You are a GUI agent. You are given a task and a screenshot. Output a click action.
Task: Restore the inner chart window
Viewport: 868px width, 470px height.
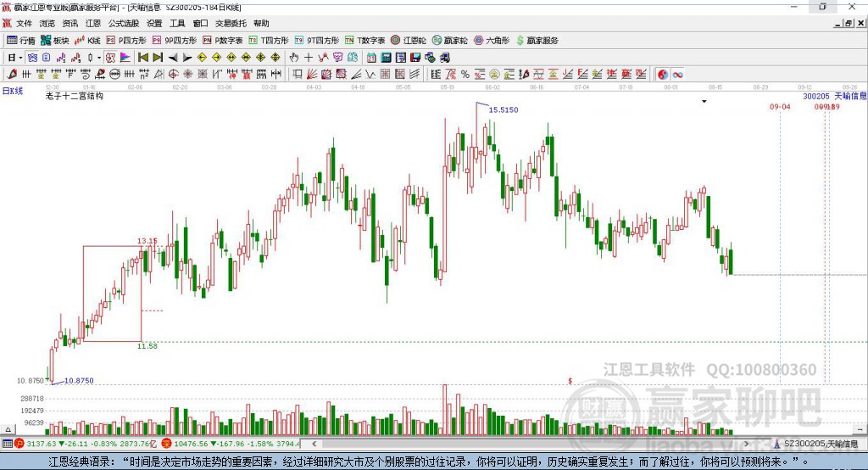click(x=849, y=23)
